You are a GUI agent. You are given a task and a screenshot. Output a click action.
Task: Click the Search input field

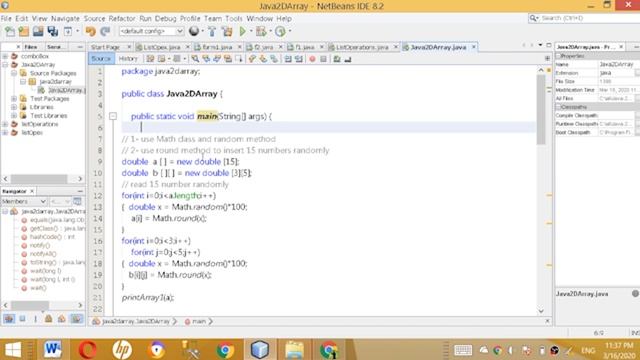coord(590,18)
